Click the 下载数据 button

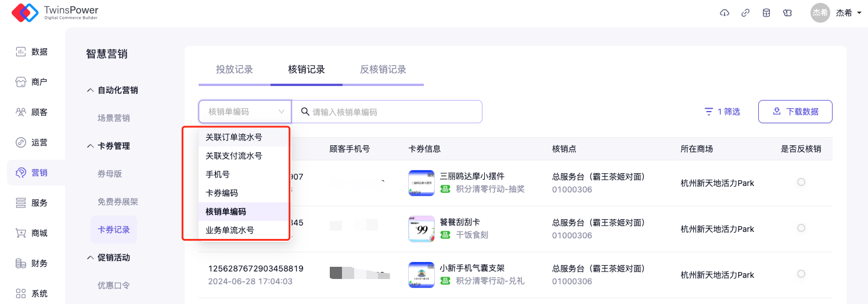795,112
